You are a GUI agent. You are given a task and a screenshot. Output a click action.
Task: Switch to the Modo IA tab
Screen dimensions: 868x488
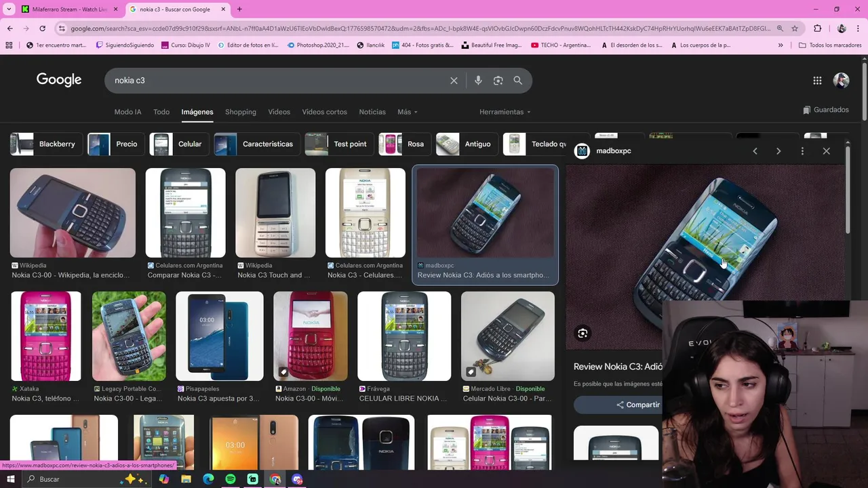[127, 112]
